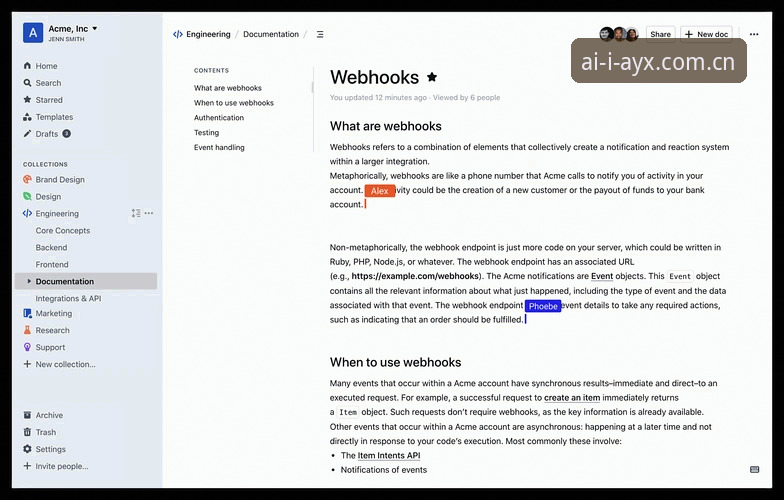Click the Starred star icon in sidebar
Image resolution: width=784 pixels, height=500 pixels.
(27, 100)
